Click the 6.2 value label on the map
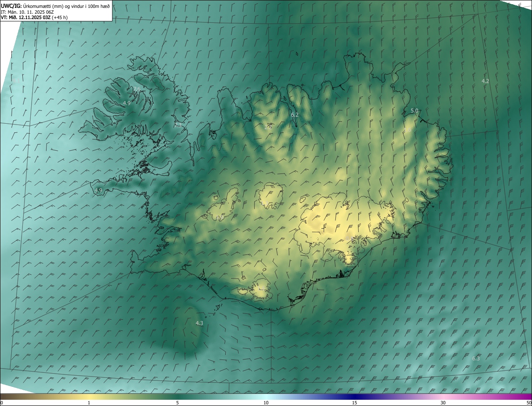 [x=295, y=115]
